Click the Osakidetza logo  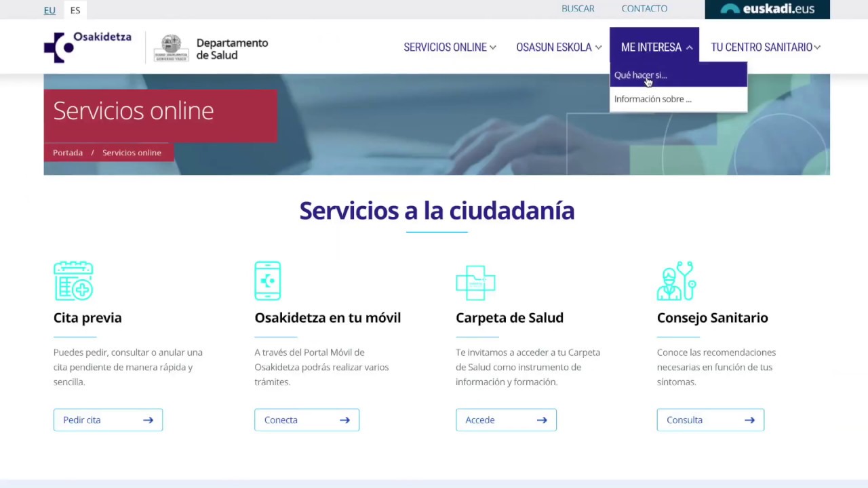(87, 47)
